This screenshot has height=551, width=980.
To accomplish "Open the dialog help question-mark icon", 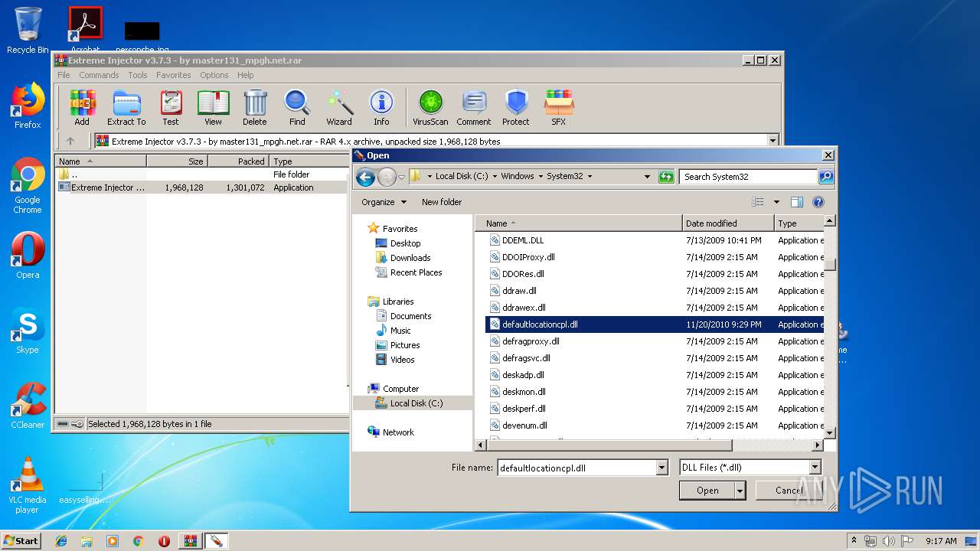I will coord(818,202).
